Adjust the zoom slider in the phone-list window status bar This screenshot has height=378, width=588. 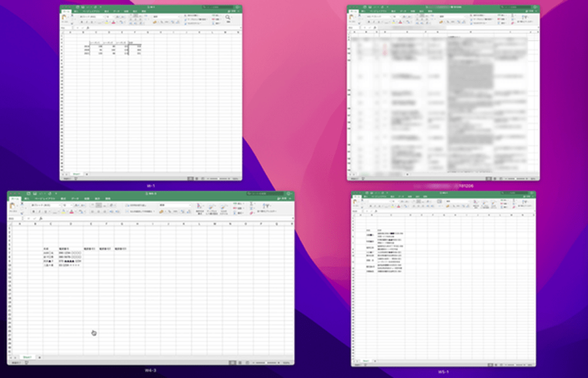pyautogui.click(x=267, y=362)
